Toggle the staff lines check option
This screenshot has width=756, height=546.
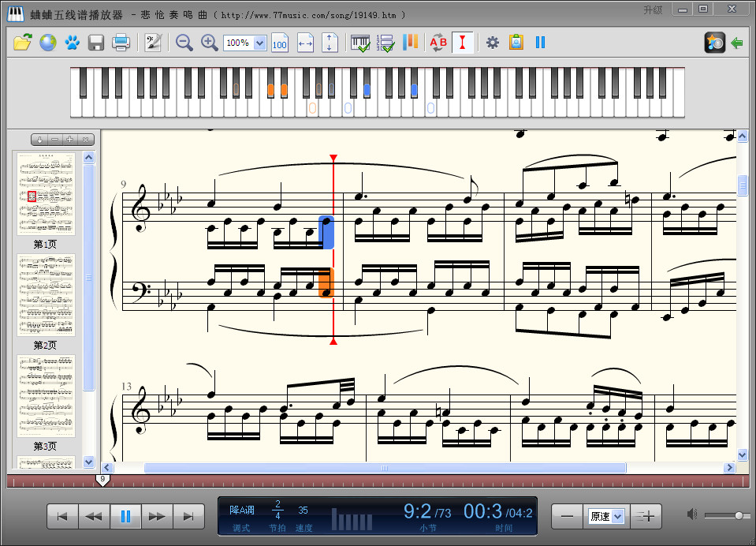385,43
